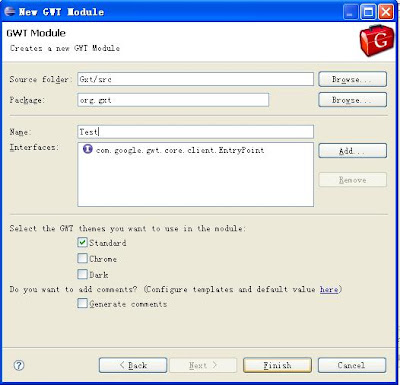Focus the Name field containing Test
The height and width of the screenshot is (385, 400).
coord(195,132)
